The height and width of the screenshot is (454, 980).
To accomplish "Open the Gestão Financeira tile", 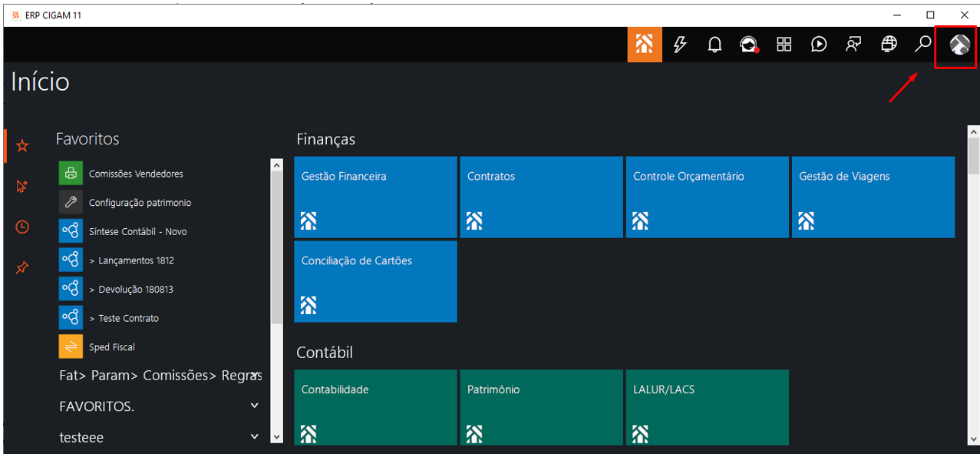I will point(375,197).
